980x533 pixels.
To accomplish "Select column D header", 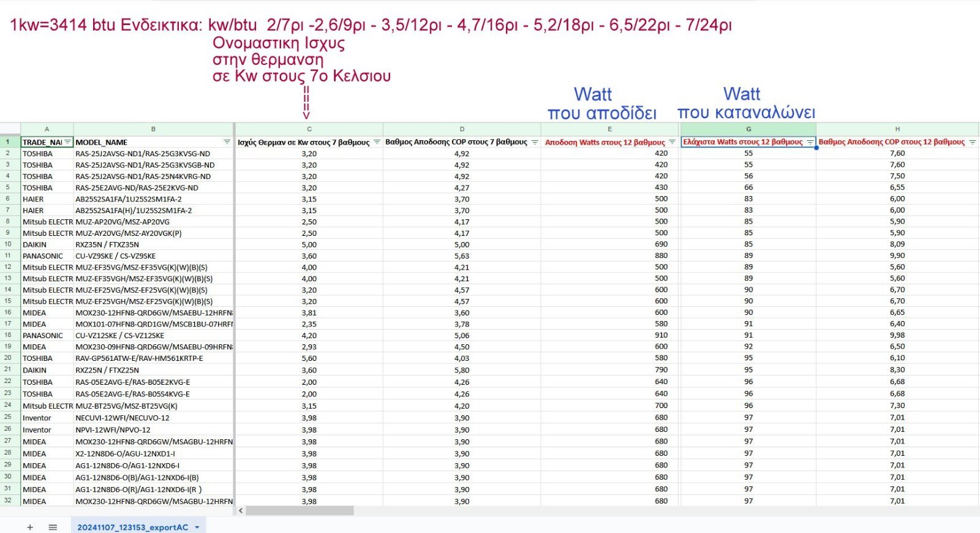I will pyautogui.click(x=462, y=129).
